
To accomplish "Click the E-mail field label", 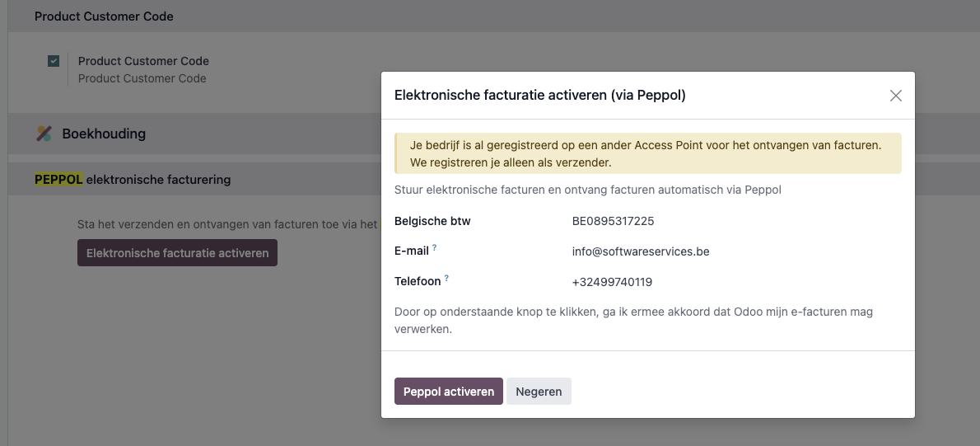I will [x=412, y=251].
